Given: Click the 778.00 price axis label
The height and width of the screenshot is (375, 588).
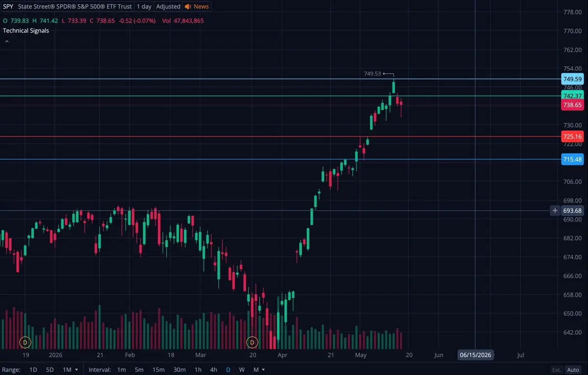Looking at the screenshot, I should tap(572, 12).
